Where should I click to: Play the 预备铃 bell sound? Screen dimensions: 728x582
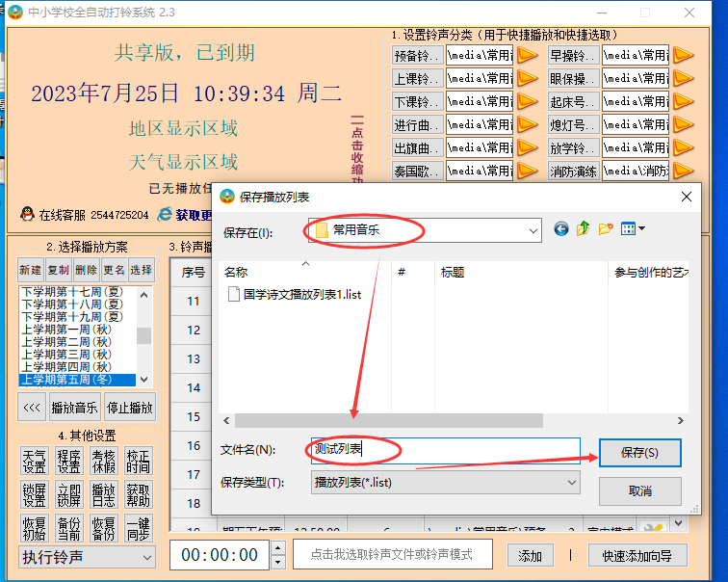527,55
